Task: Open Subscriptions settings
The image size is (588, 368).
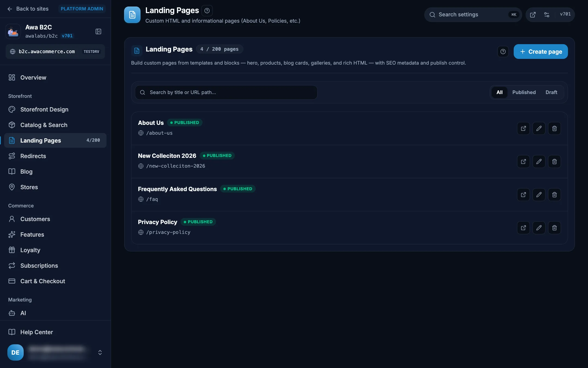Action: 55,266
